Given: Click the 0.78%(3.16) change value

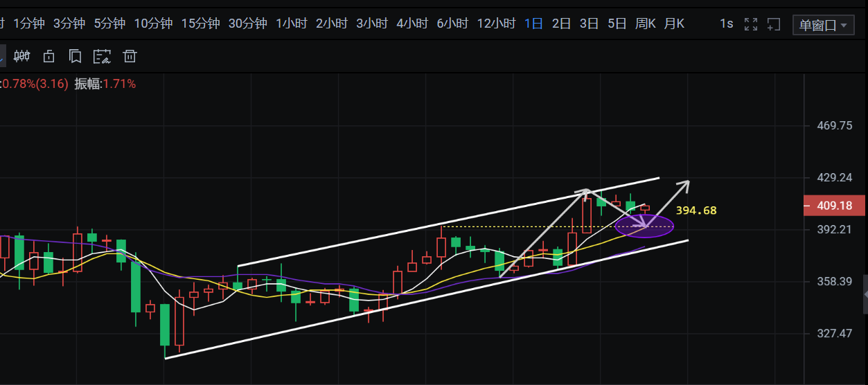Looking at the screenshot, I should click(x=35, y=84).
